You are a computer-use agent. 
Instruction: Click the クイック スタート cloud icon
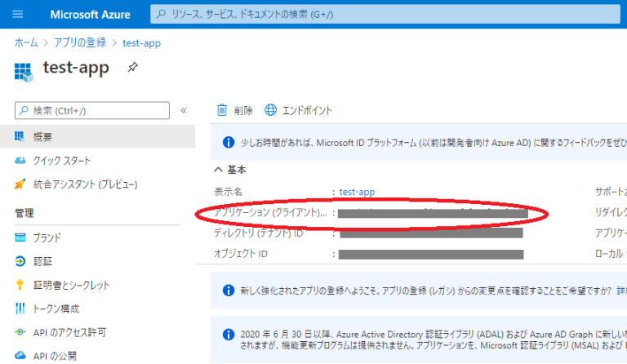[20, 161]
